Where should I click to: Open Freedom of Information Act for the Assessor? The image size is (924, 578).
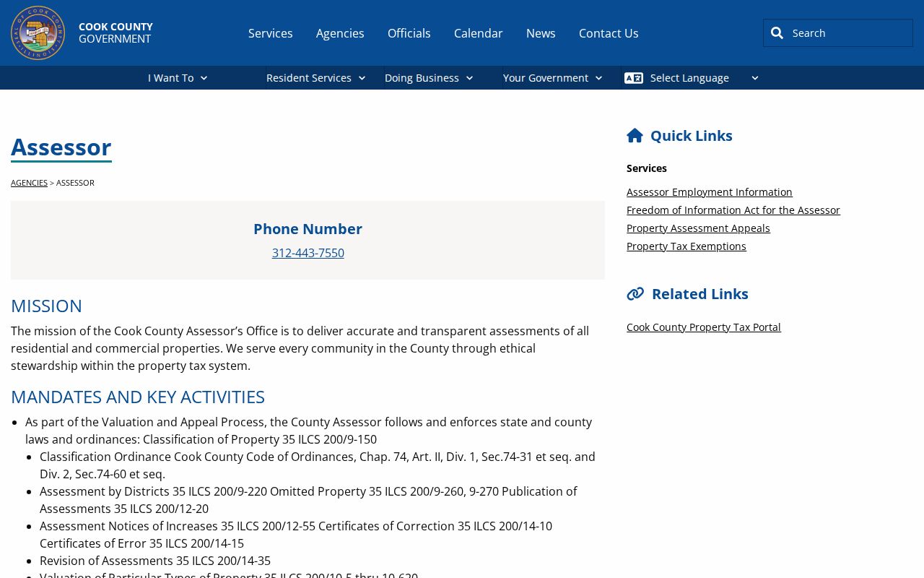[733, 210]
